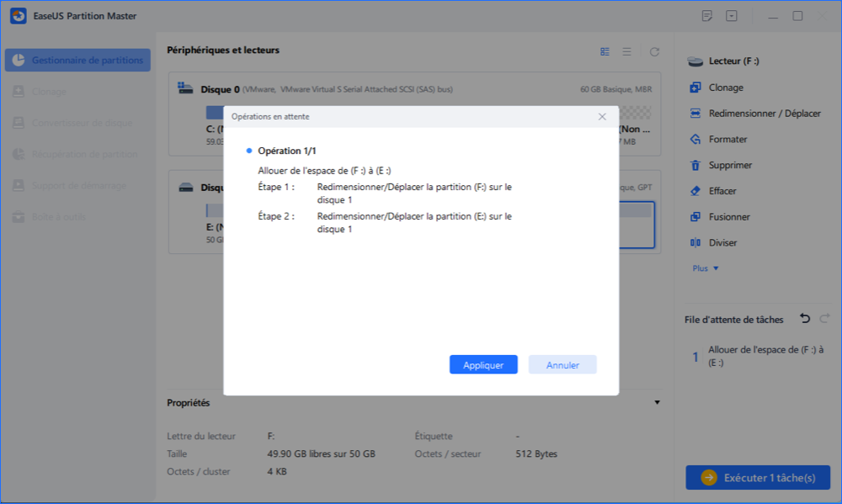Close the Opérations en attente dialog
The width and height of the screenshot is (842, 504).
pos(602,117)
